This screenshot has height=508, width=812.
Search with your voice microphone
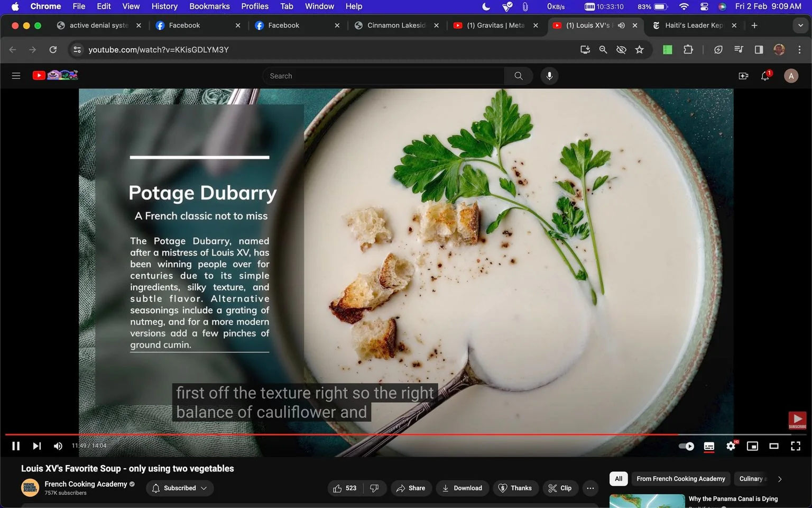549,76
